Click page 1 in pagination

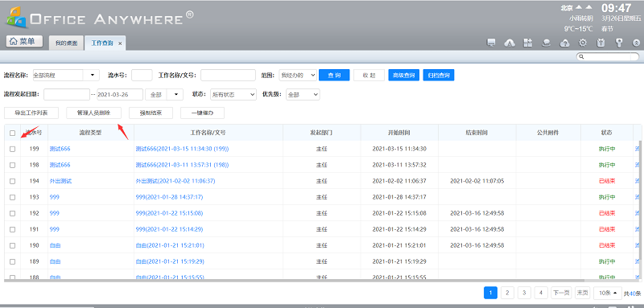490,293
